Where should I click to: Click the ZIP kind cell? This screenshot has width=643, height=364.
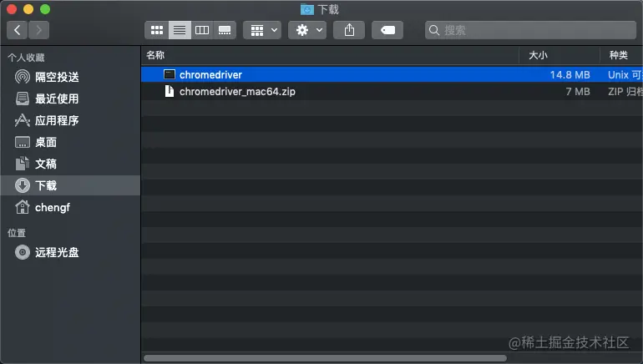click(x=625, y=91)
